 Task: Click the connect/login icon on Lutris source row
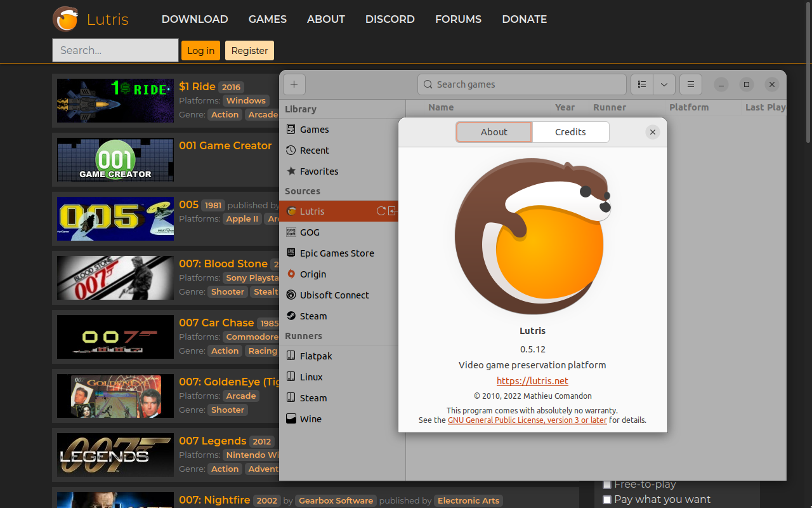393,211
